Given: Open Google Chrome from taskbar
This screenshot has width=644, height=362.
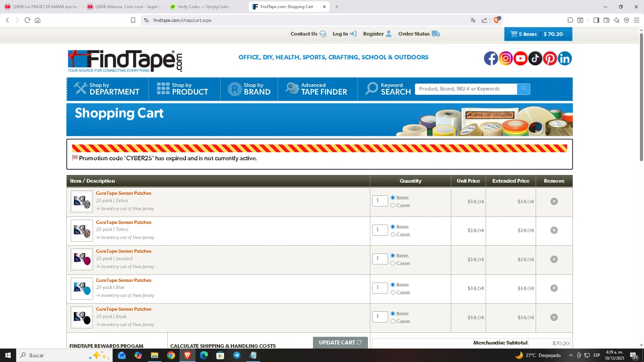Looking at the screenshot, I should [x=171, y=355].
